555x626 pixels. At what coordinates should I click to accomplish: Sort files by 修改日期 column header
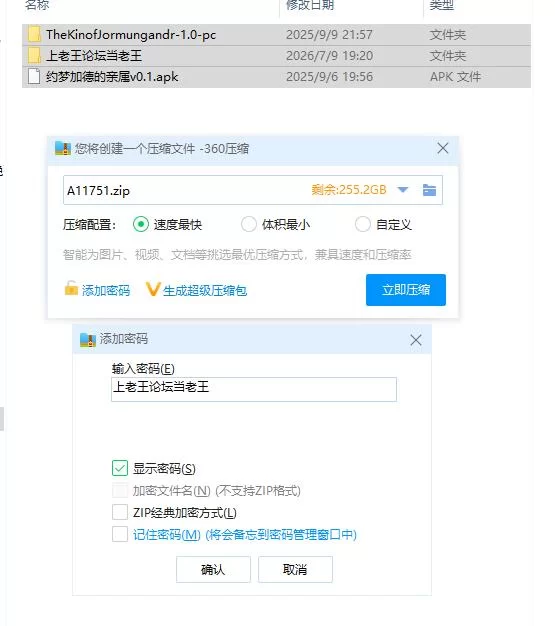click(x=310, y=5)
